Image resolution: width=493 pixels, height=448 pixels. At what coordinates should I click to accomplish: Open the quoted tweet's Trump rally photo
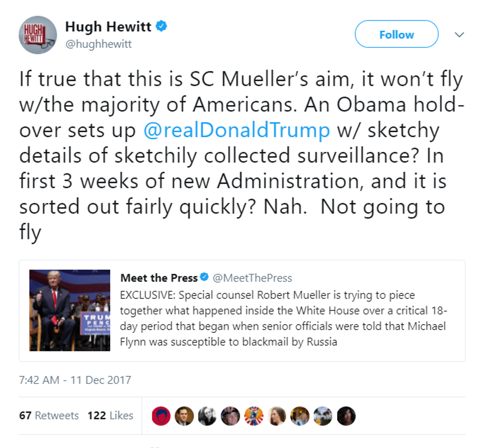tap(70, 310)
